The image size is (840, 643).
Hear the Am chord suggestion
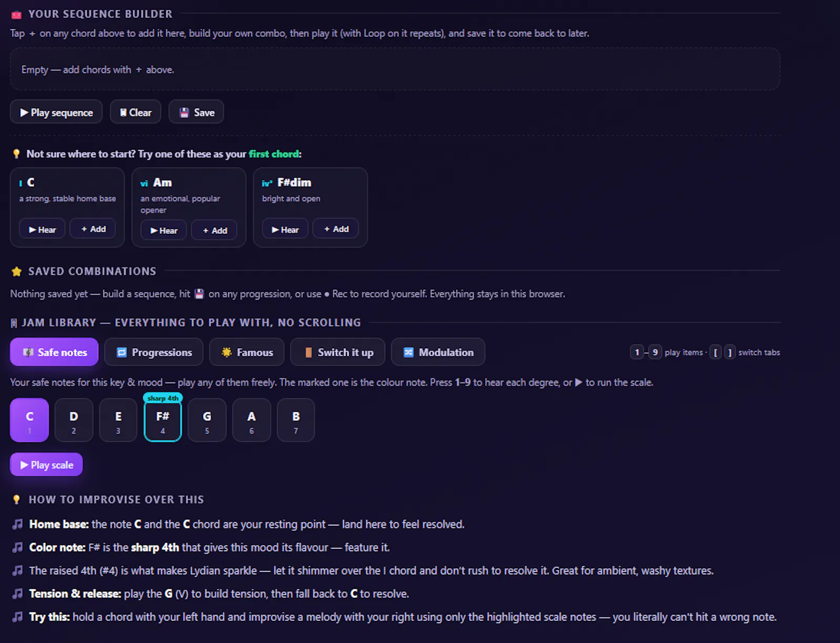[163, 230]
